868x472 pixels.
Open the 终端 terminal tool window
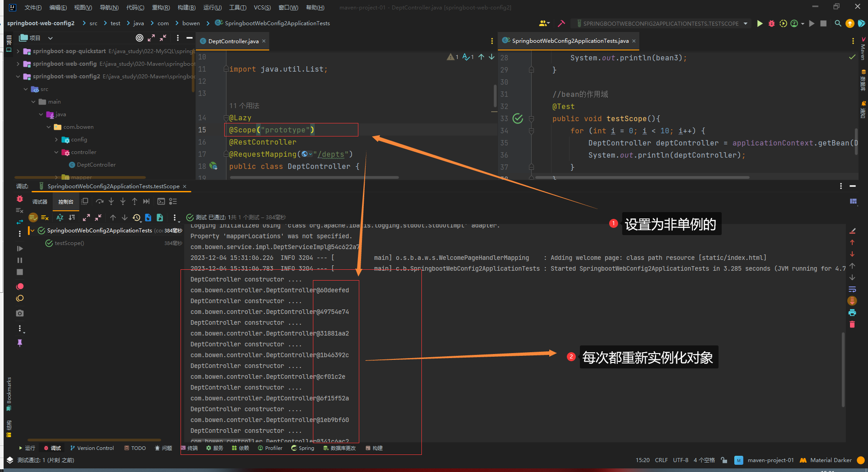tap(189, 448)
